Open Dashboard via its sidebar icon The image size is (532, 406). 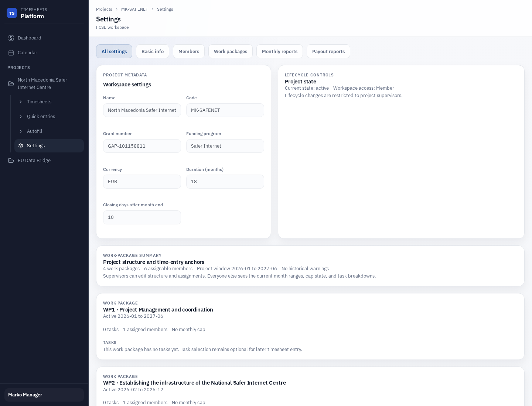[x=11, y=38]
